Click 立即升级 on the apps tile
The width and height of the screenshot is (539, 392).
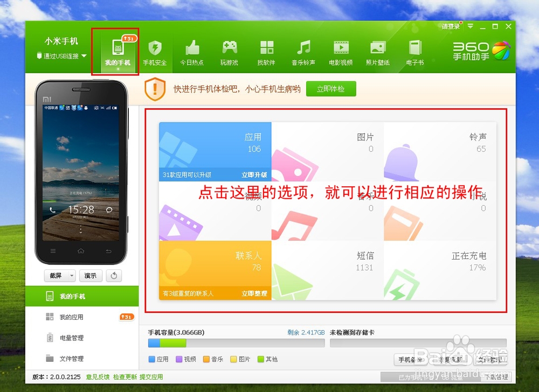(x=254, y=174)
